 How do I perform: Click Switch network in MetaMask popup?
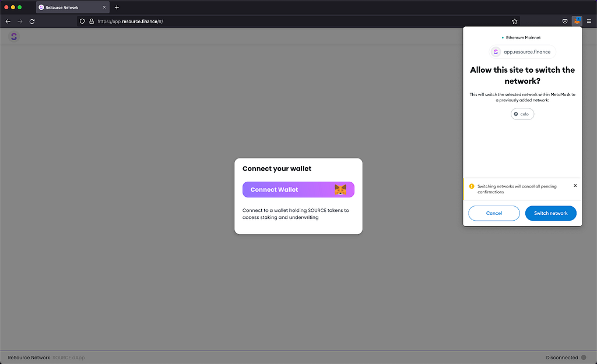tap(550, 213)
